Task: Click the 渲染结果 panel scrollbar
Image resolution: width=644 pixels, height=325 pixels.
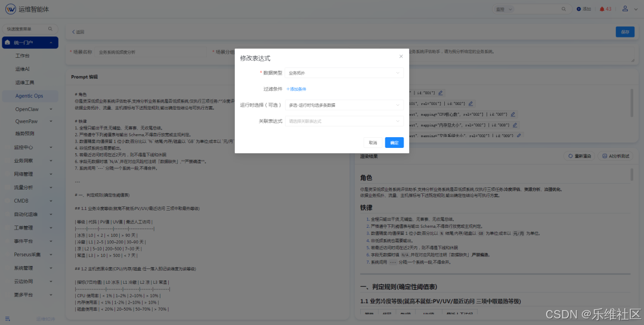Action: click(x=631, y=174)
